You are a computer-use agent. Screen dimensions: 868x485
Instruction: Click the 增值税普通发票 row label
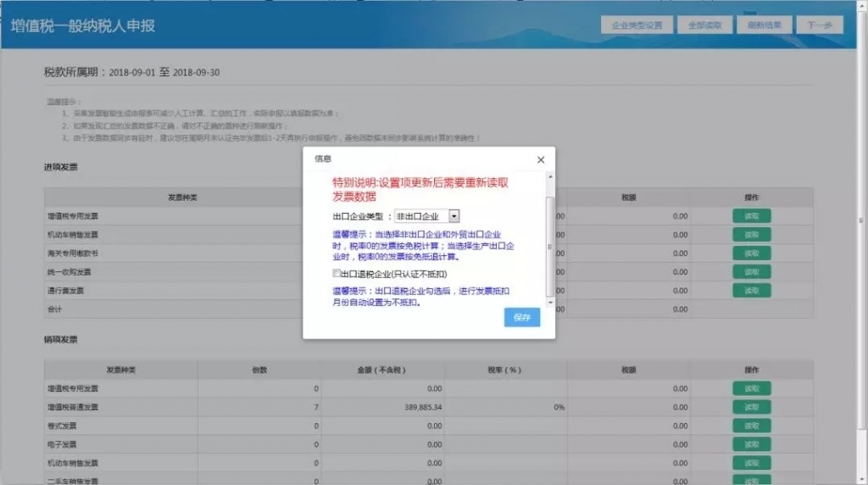point(73,407)
